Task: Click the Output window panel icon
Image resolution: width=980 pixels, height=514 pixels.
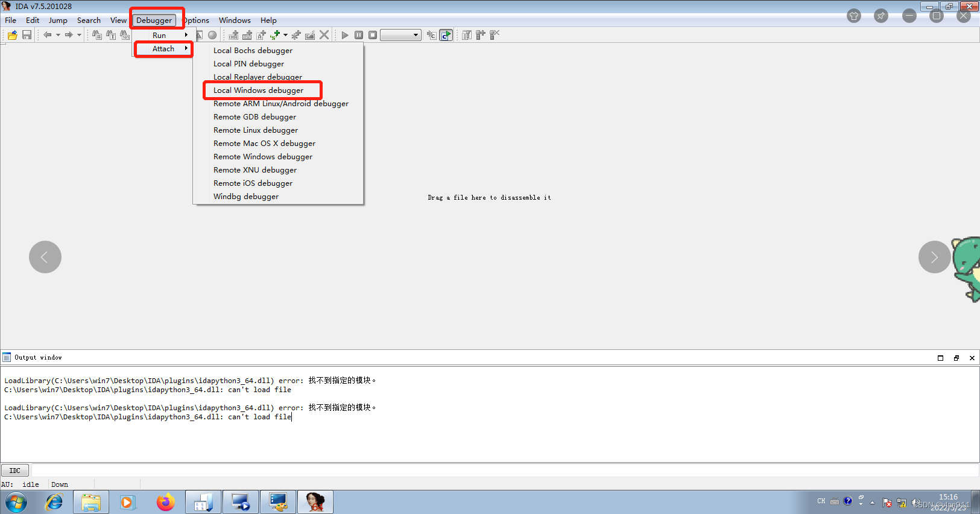Action: (7, 357)
